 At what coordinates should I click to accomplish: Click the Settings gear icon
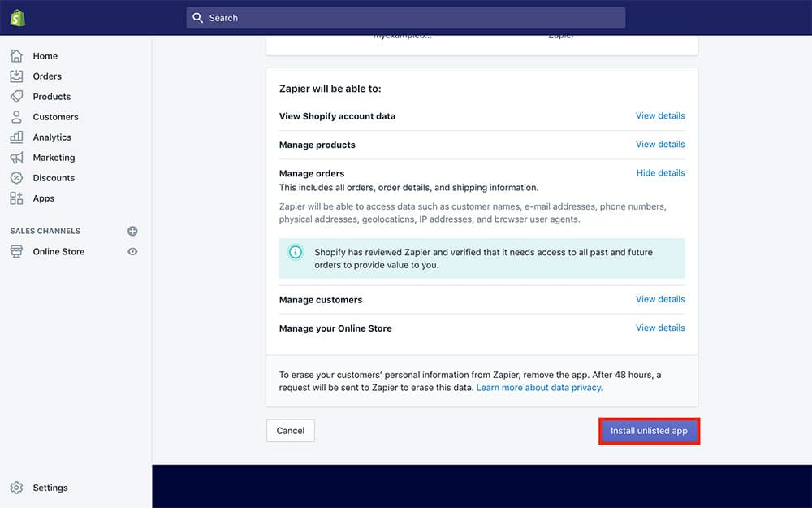16,488
